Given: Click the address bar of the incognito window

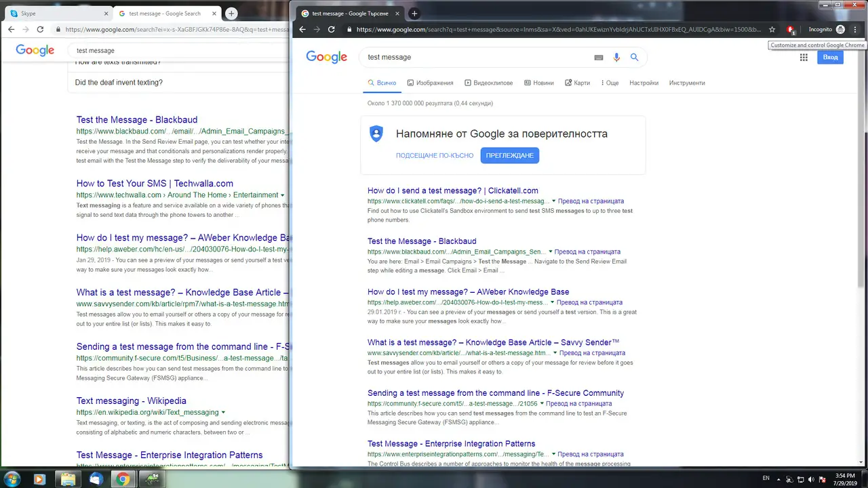Looking at the screenshot, I should pyautogui.click(x=556, y=30).
